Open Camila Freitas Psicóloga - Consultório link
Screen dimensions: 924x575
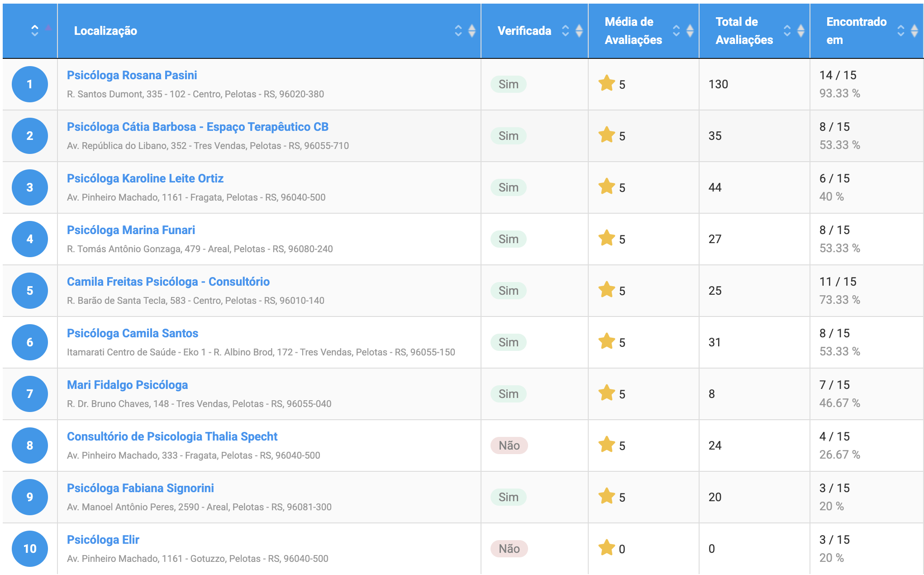pyautogui.click(x=168, y=282)
